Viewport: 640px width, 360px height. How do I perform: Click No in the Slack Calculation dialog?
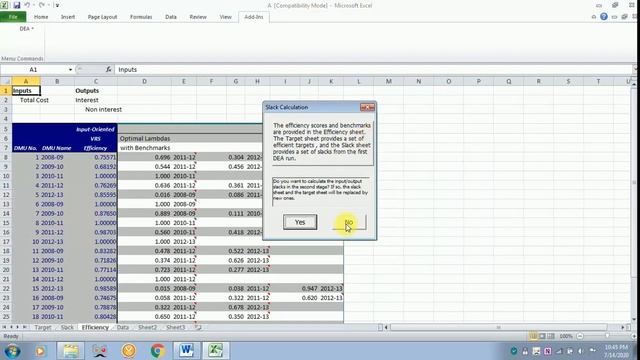[349, 222]
